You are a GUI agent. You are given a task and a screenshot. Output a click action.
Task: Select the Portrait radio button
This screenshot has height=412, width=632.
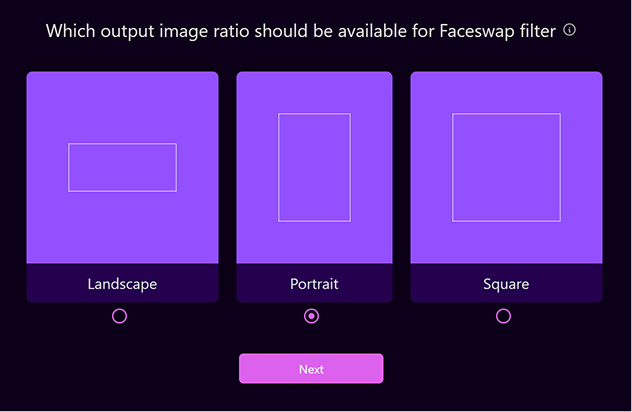click(x=312, y=316)
